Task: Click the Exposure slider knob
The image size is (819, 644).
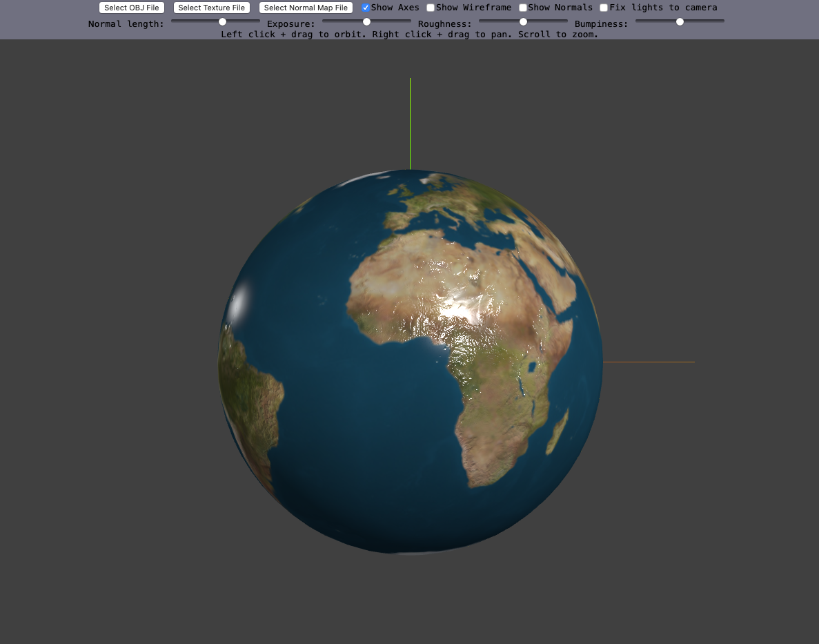Action: [x=366, y=22]
